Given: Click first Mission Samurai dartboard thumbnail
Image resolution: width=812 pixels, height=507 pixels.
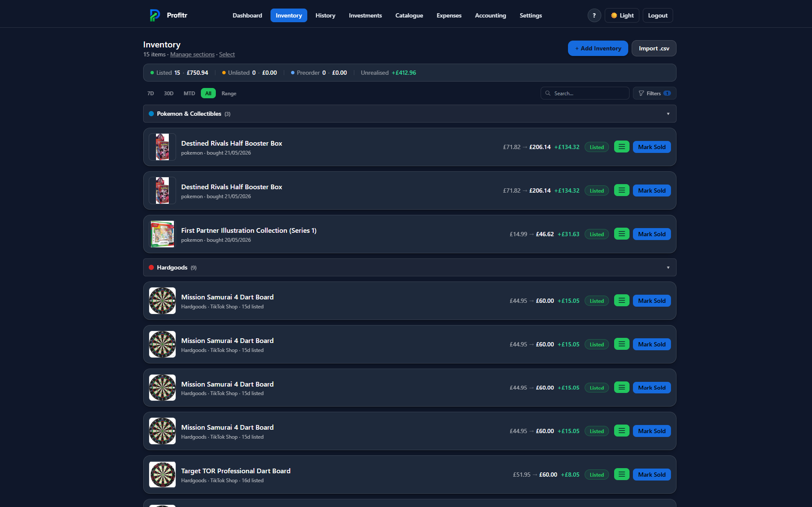Looking at the screenshot, I should [162, 301].
